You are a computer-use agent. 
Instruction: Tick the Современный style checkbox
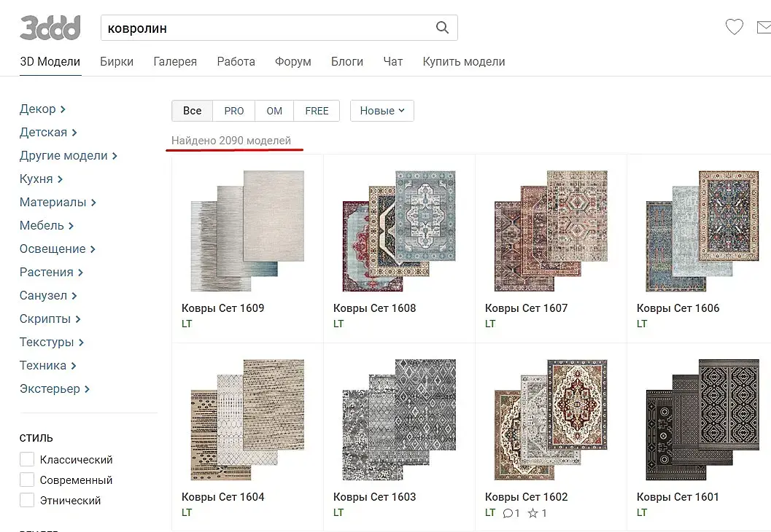[27, 480]
